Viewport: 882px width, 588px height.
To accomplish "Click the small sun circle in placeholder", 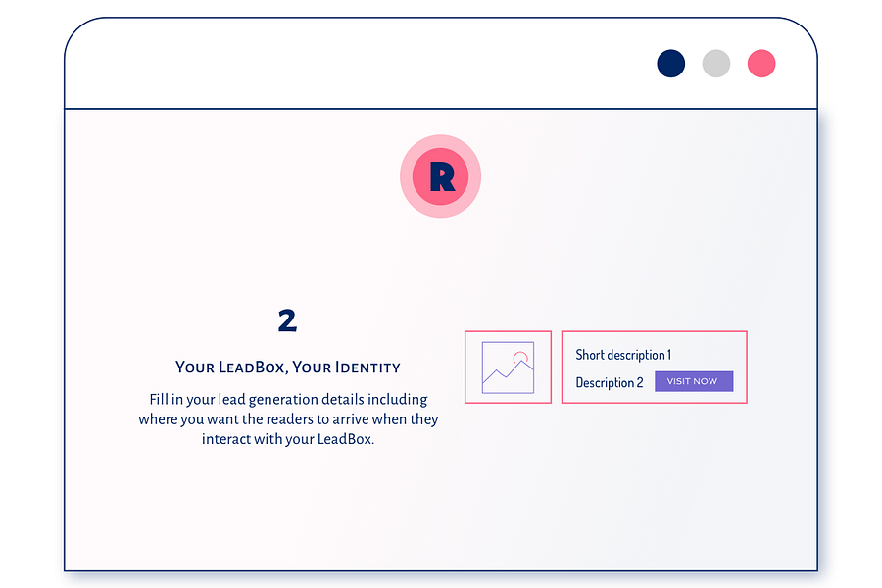I will coord(520,358).
